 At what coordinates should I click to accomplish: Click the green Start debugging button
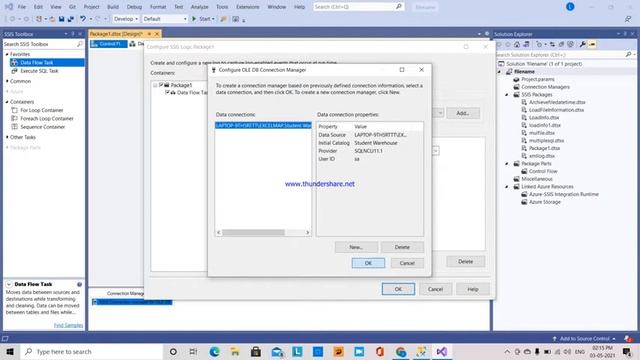[x=194, y=19]
